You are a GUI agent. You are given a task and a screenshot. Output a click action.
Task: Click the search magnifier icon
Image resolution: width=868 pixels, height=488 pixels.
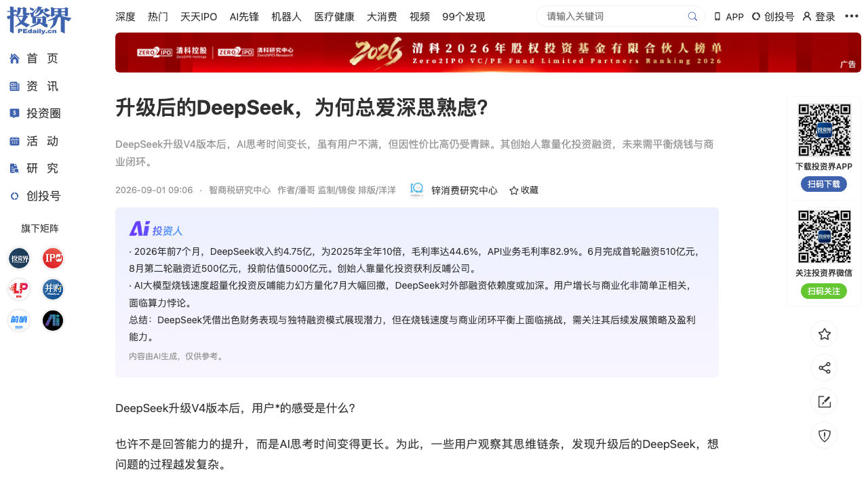(x=692, y=16)
